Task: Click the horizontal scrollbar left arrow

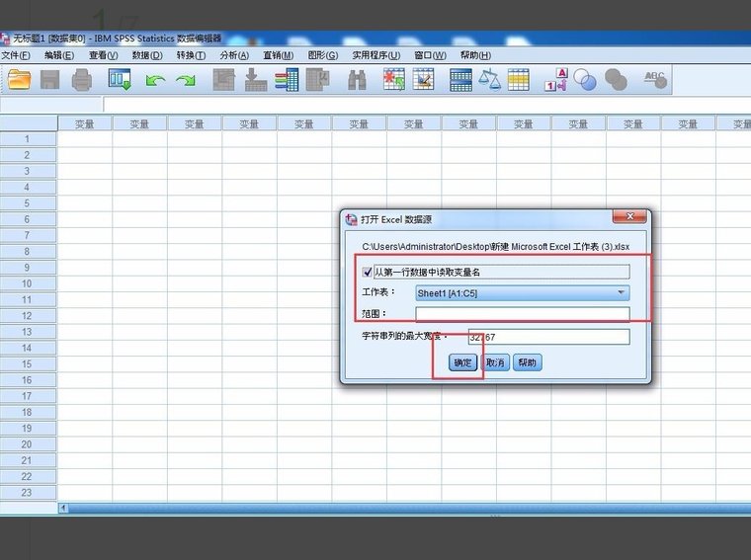Action: pos(63,508)
